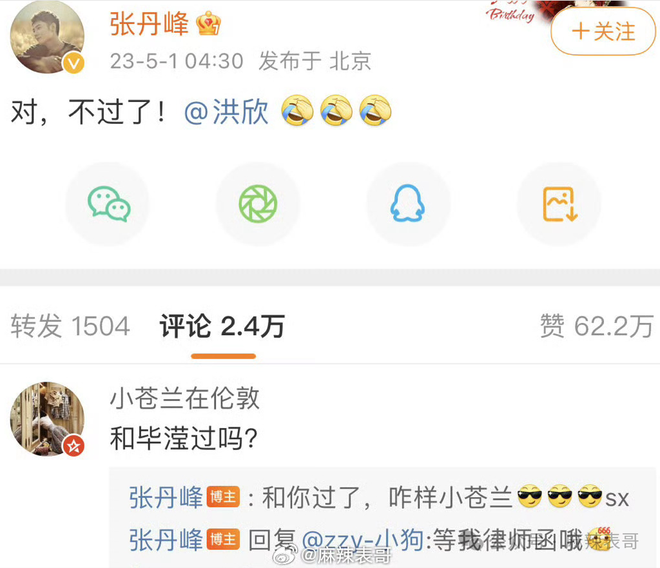Click the 博主 badge in first reply
Image resolution: width=660 pixels, height=568 pixels.
coord(223,497)
